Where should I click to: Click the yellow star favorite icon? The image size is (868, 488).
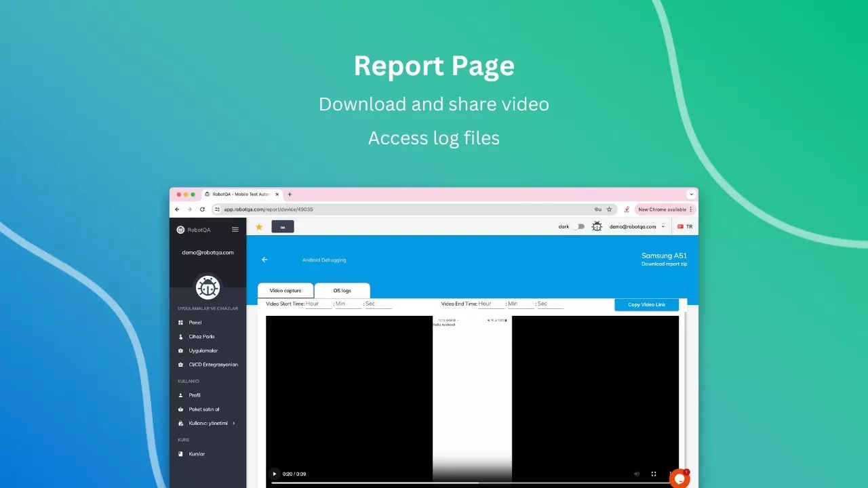pos(258,227)
